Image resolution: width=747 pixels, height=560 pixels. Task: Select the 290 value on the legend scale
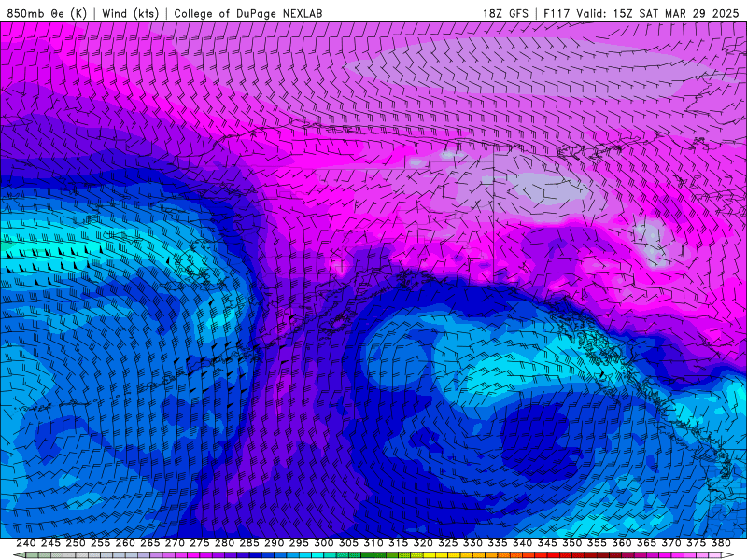pyautogui.click(x=274, y=543)
